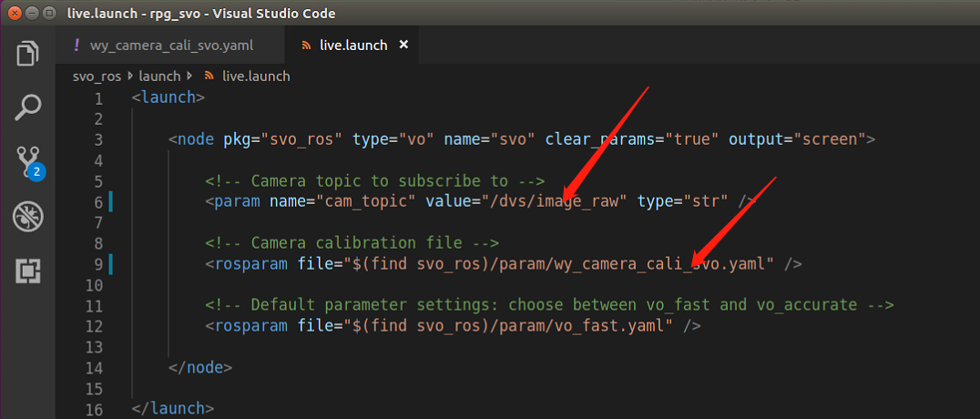This screenshot has width=980, height=419.
Task: Click the output="screen" attribute
Action: pyautogui.click(x=798, y=138)
